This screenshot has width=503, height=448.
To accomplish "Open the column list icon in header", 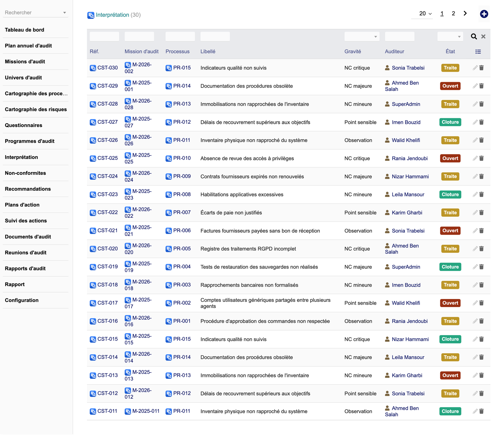I will coord(478,52).
